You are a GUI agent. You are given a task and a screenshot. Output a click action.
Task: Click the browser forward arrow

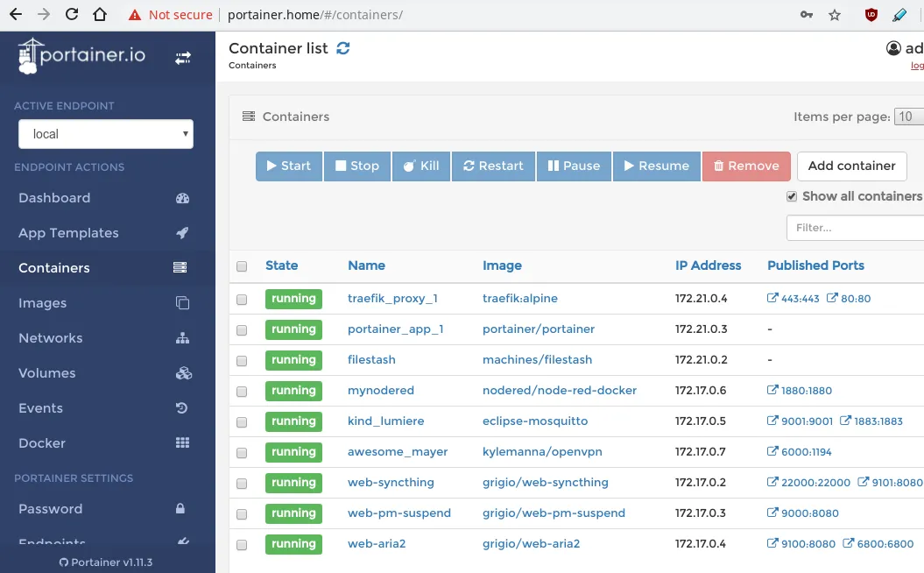(x=44, y=14)
